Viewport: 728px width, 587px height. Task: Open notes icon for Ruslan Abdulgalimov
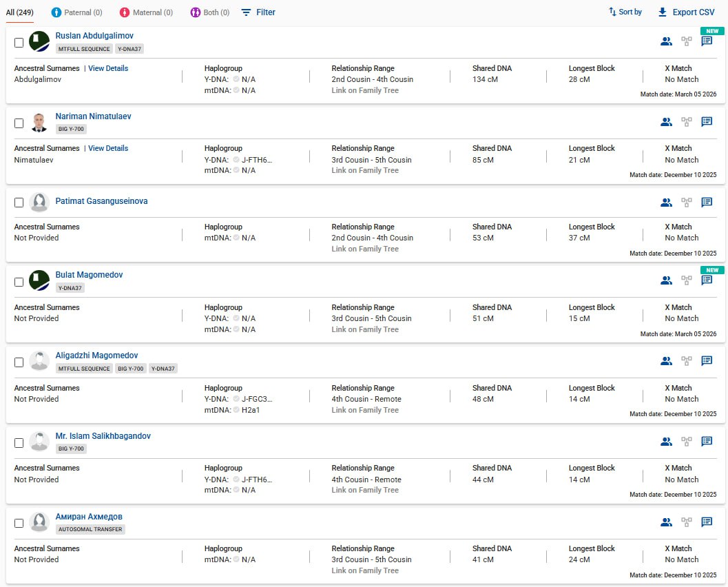[707, 41]
